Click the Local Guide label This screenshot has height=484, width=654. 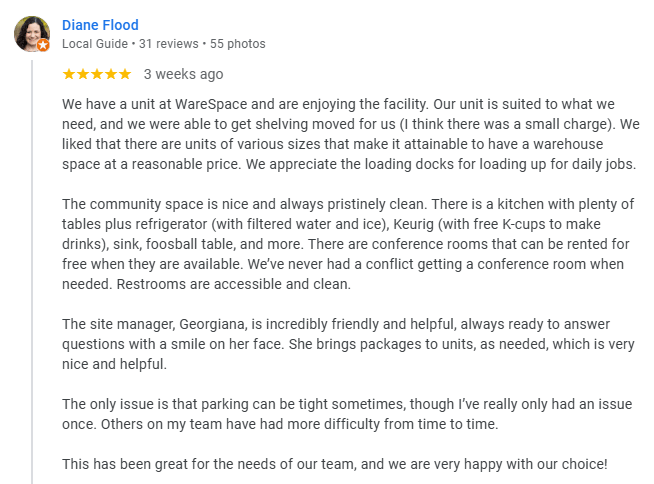pos(95,44)
